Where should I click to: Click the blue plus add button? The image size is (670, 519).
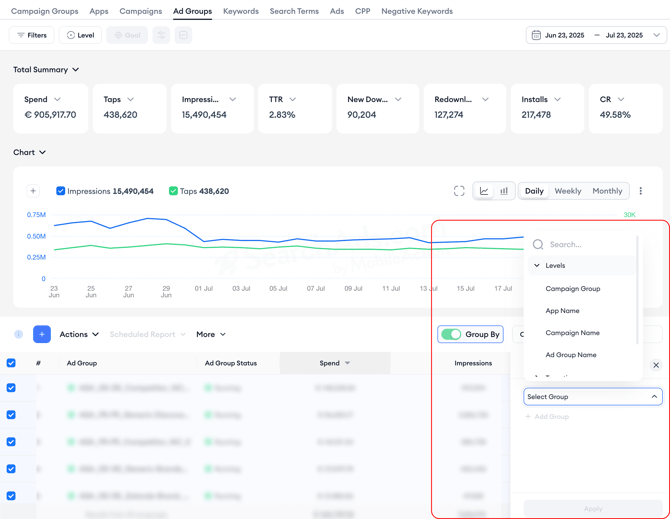[42, 334]
